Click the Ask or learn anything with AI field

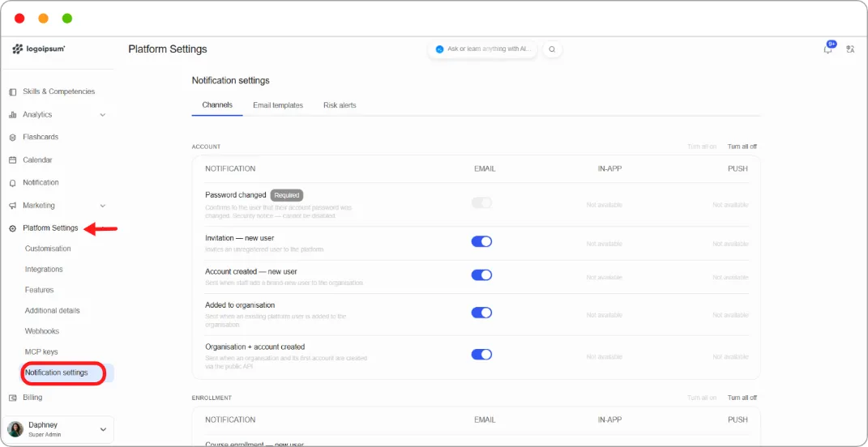point(482,49)
